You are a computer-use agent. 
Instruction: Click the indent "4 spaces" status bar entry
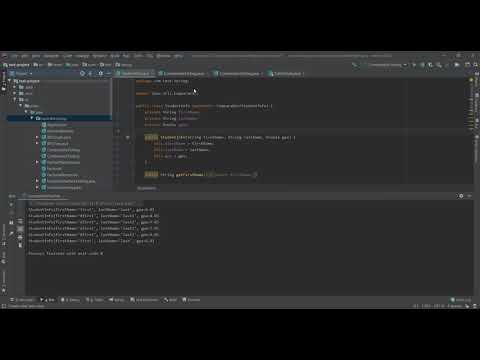(x=454, y=306)
